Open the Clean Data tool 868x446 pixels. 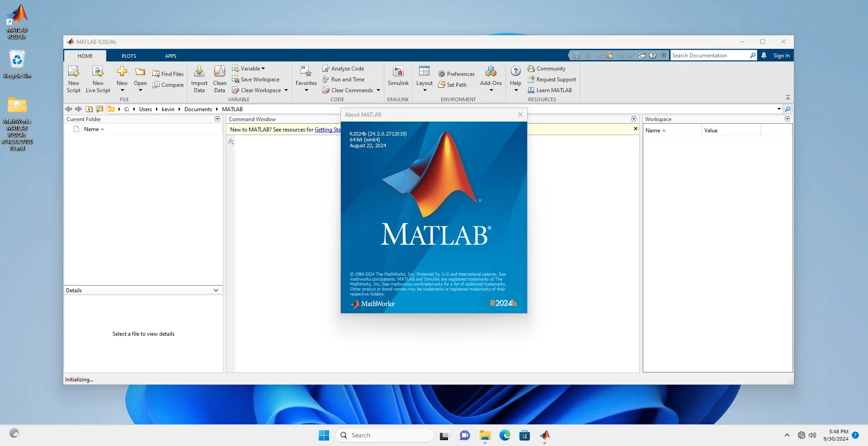(220, 79)
